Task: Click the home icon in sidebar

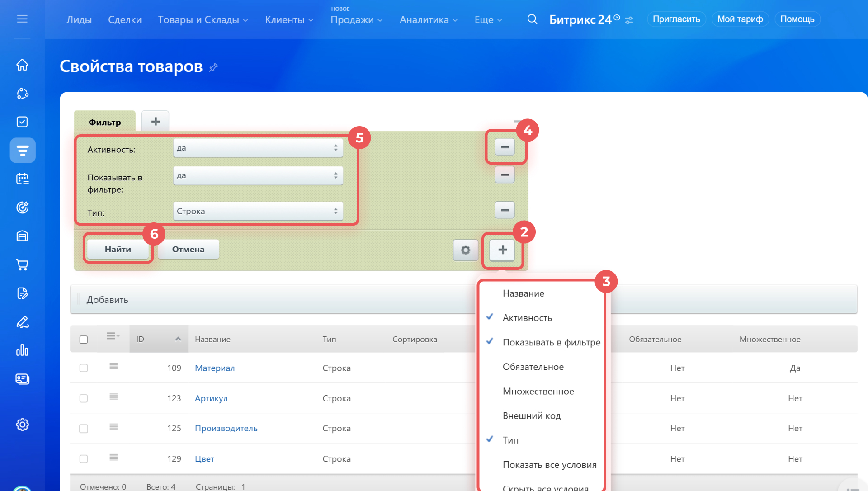Action: click(x=22, y=65)
